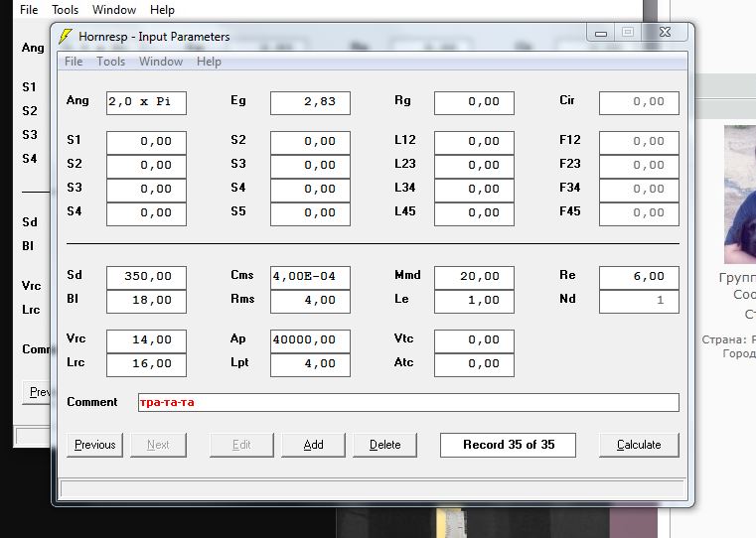The image size is (756, 538).
Task: Click the Ang field showing 2,0 x Pi
Action: pyautogui.click(x=147, y=102)
